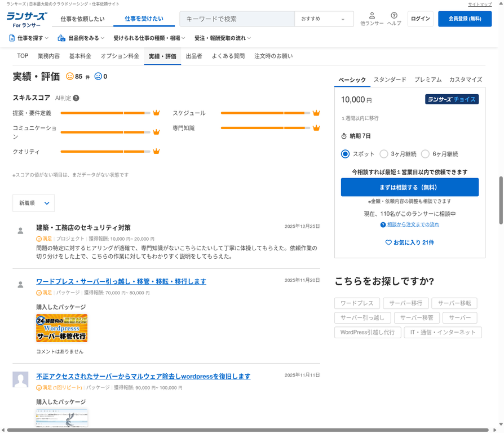Open the よくある質問 tab
Screen dimensions: 504x433
[x=227, y=56]
